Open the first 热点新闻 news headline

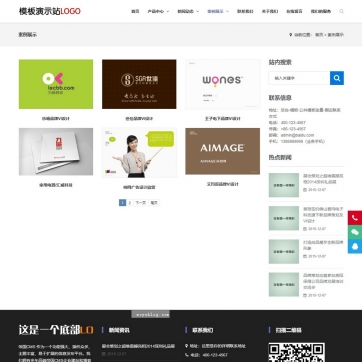pos(323,179)
